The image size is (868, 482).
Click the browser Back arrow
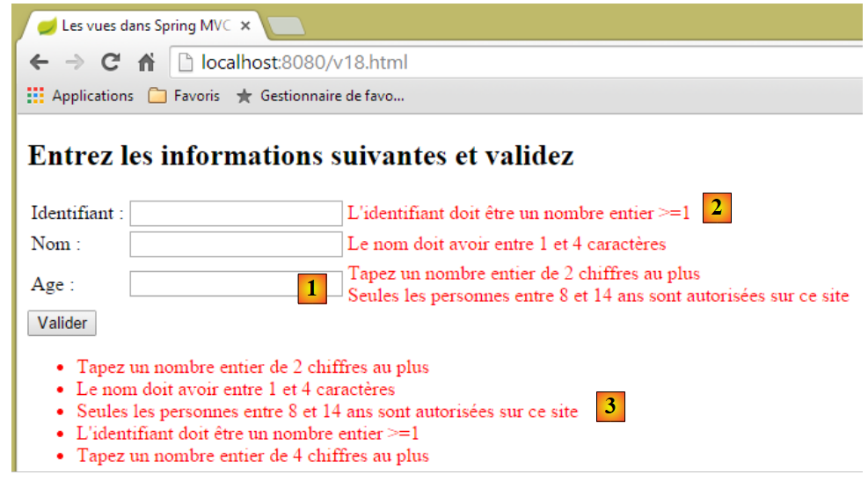point(39,62)
